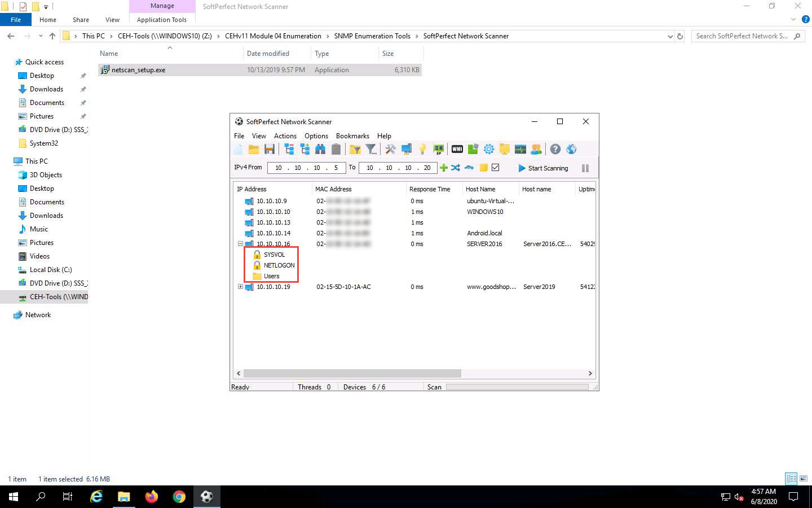Click the folder filter icon
This screenshot has height=508, width=812.
pos(355,149)
